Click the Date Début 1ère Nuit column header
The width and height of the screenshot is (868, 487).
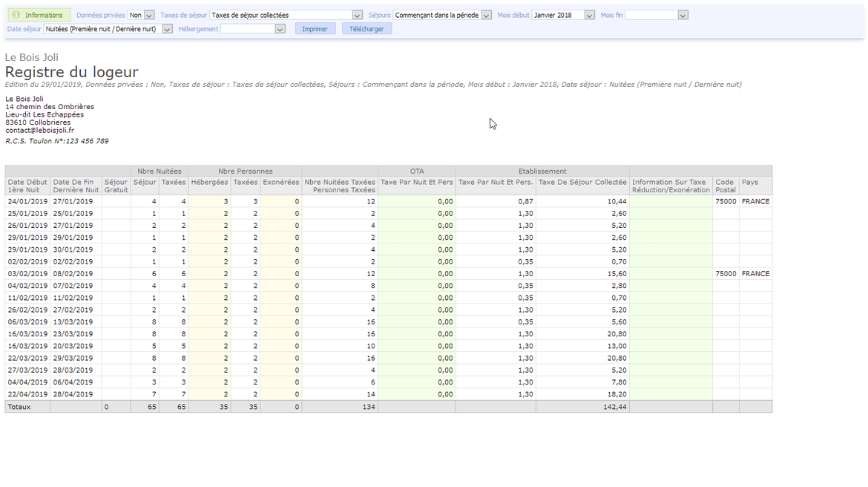coord(27,186)
